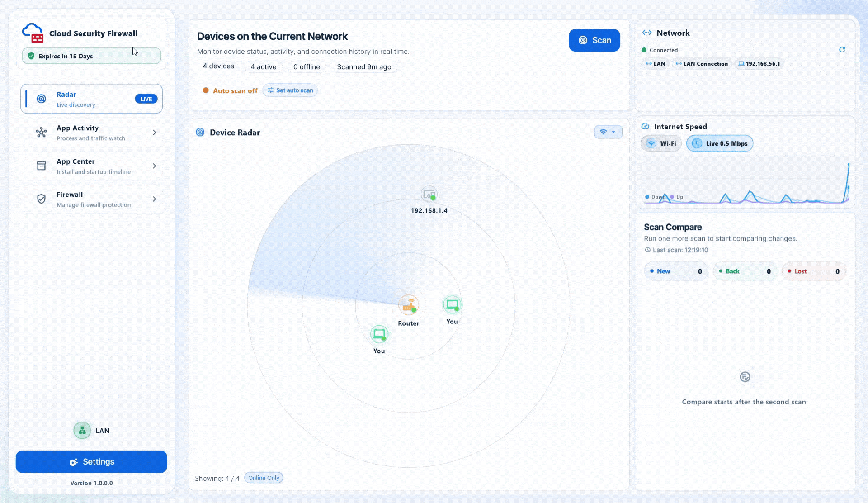
Task: Open App Activity process and traffic watch
Action: coord(91,133)
